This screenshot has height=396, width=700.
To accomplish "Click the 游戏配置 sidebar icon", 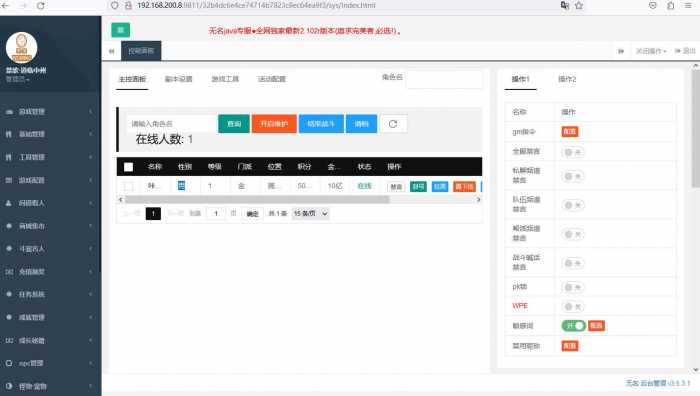I will pos(9,180).
